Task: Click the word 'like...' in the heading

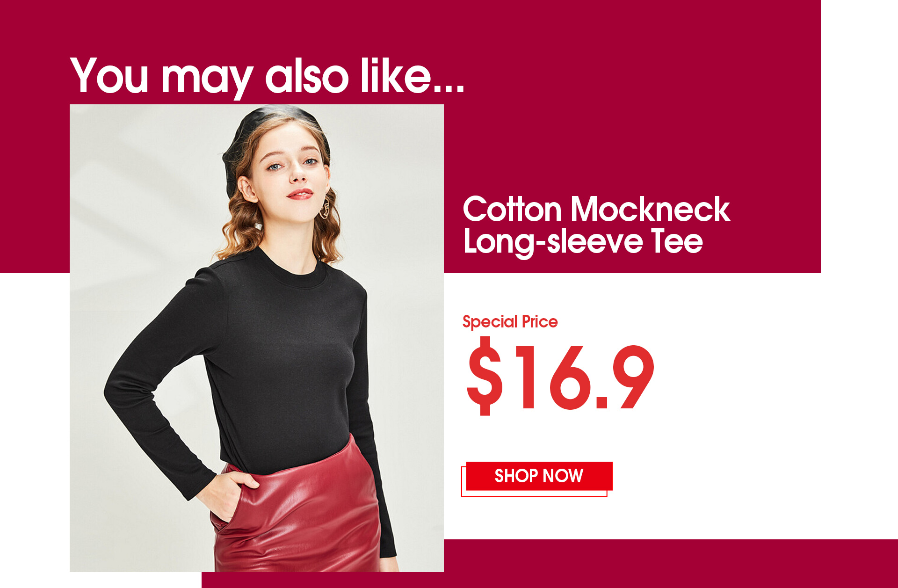Action: click(413, 75)
